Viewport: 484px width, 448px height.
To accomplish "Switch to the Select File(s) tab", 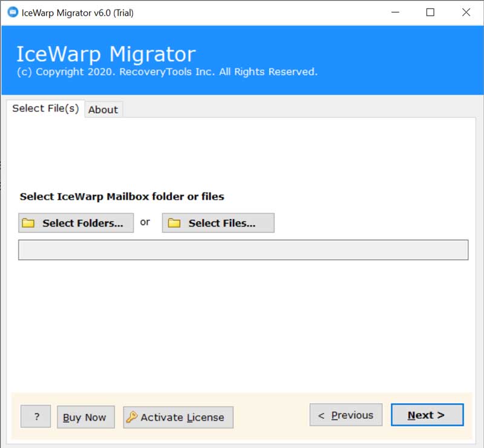I will coord(45,108).
